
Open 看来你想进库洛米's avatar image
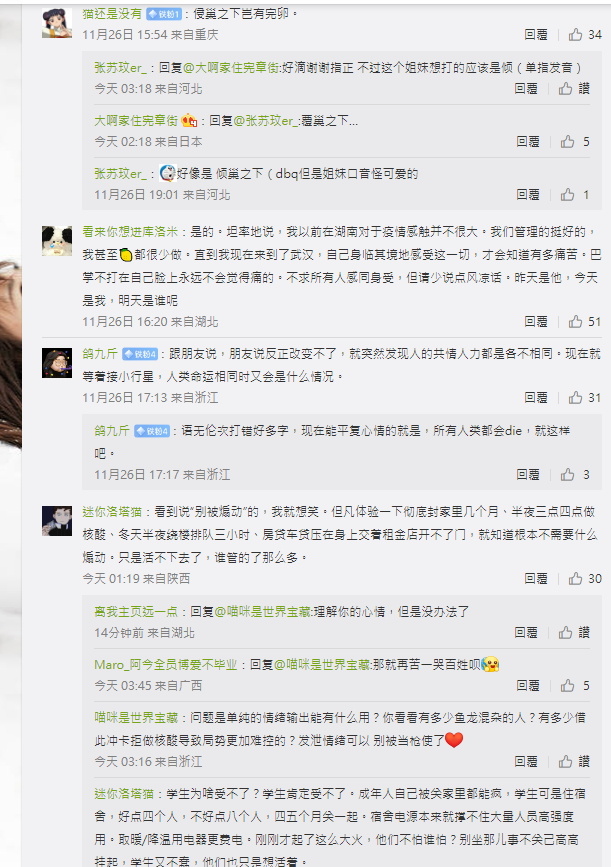tap(57, 241)
